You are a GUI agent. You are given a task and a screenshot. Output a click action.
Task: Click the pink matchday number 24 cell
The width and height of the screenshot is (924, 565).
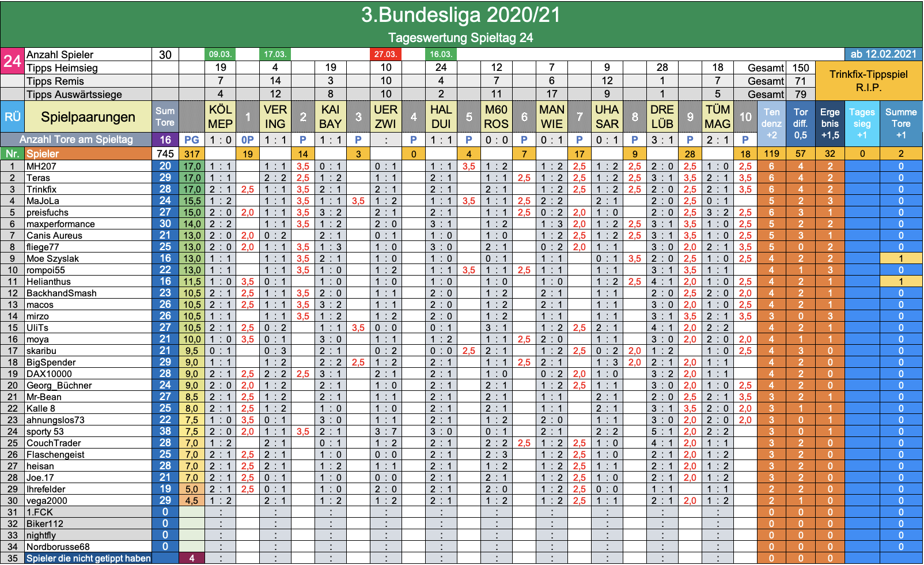[x=13, y=61]
